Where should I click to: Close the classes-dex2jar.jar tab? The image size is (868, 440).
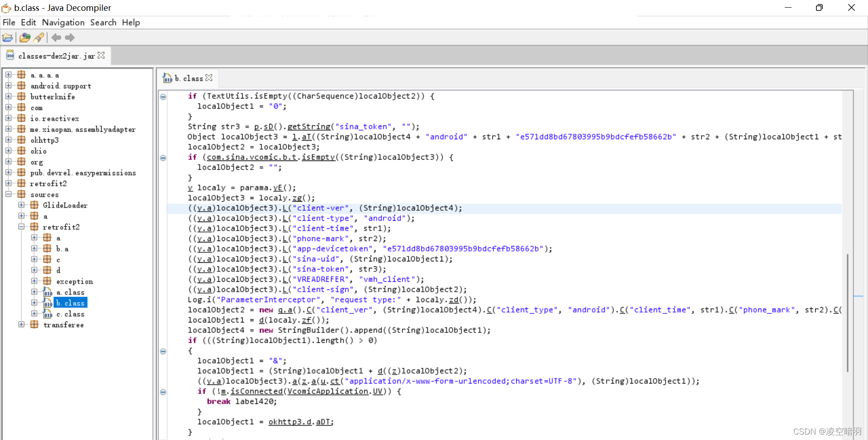tap(101, 55)
